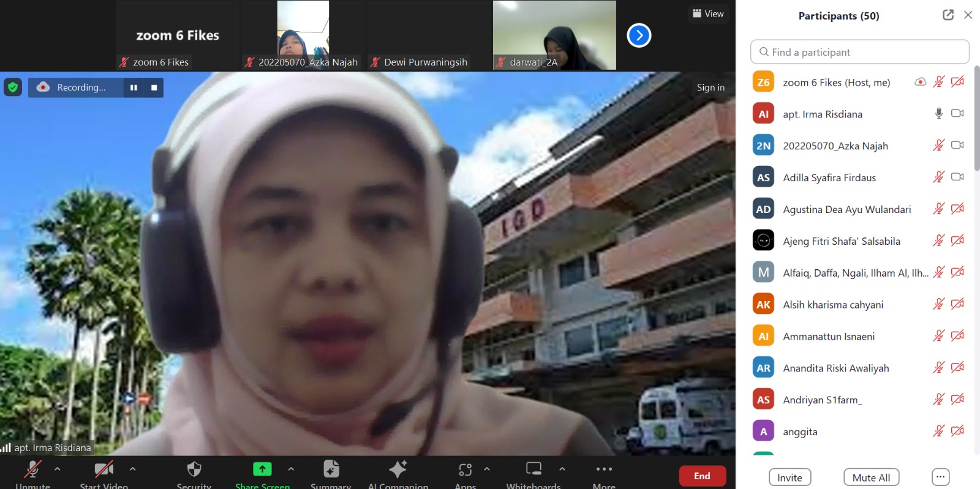Click muted mic of Ammanattun Isnaeni
Image resolution: width=980 pixels, height=489 pixels.
938,335
